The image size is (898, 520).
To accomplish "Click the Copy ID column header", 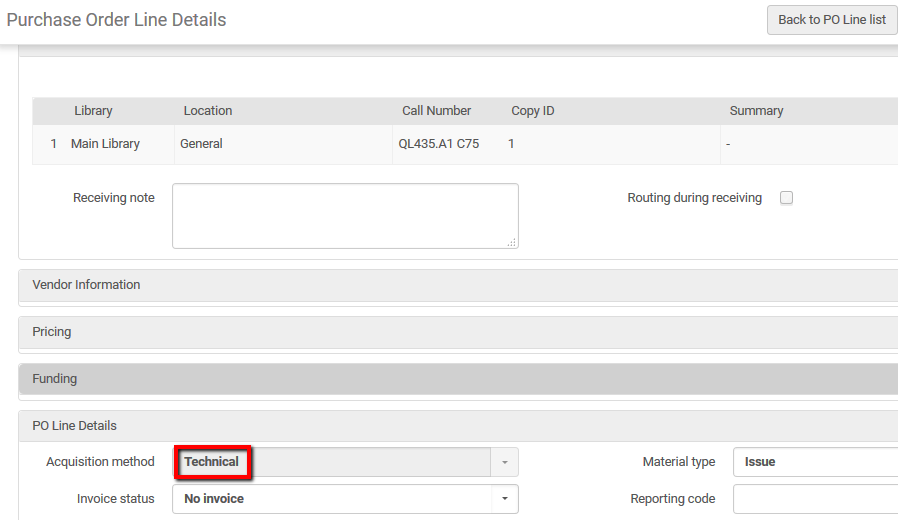I will point(532,111).
